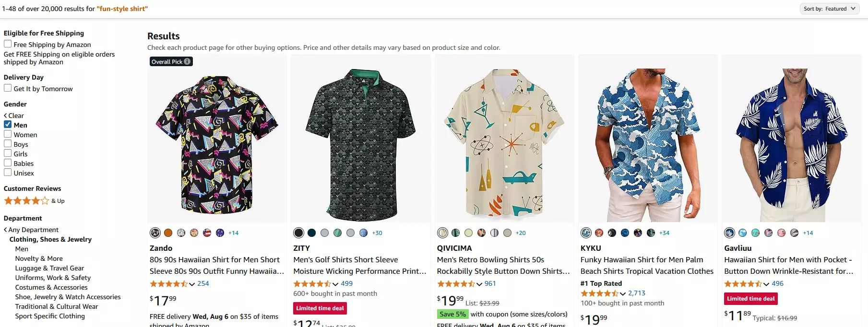The height and width of the screenshot is (327, 868).
Task: Select orange color swatch for Zando shirt
Action: tap(168, 233)
